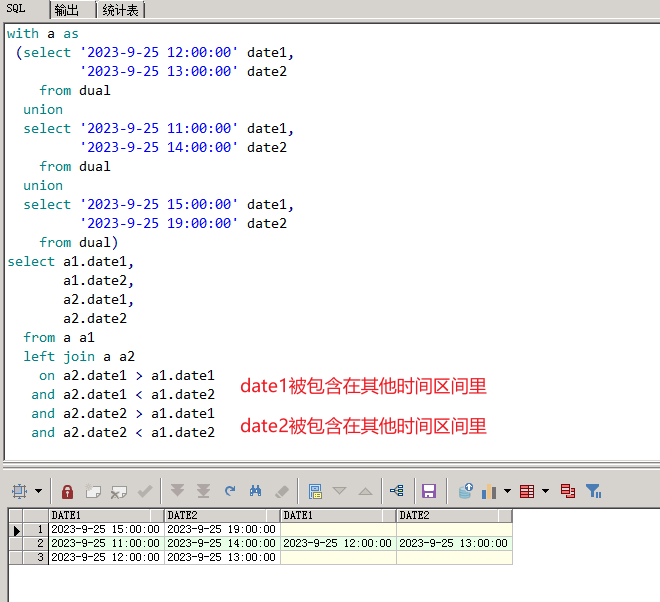This screenshot has width=660, height=602.
Task: Switch to the SQL tab
Action: point(16,9)
